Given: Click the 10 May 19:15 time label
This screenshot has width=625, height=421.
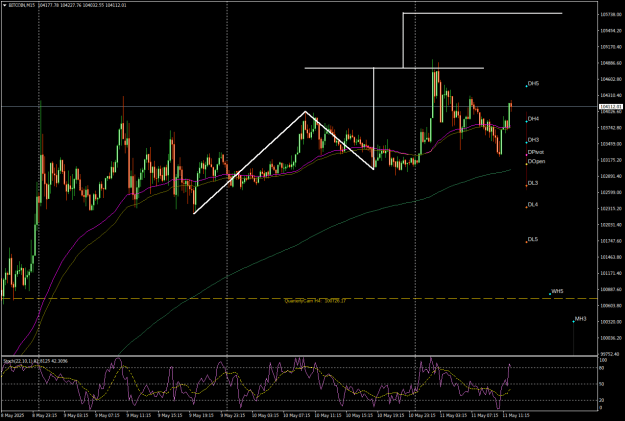Looking at the screenshot, I should [391, 415].
